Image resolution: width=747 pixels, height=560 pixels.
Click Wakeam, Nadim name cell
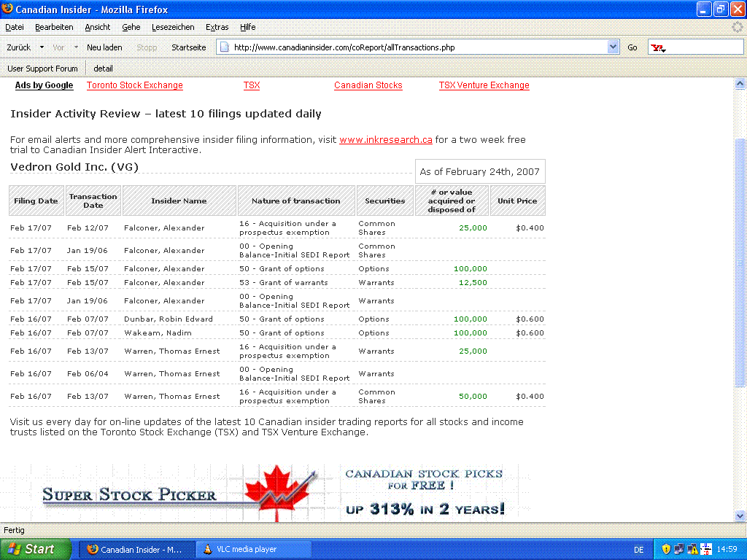158,332
